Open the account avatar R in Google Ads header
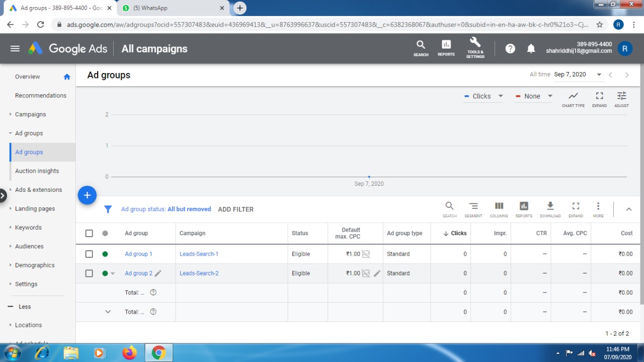Screen dimensions: 644x362 pos(624,48)
